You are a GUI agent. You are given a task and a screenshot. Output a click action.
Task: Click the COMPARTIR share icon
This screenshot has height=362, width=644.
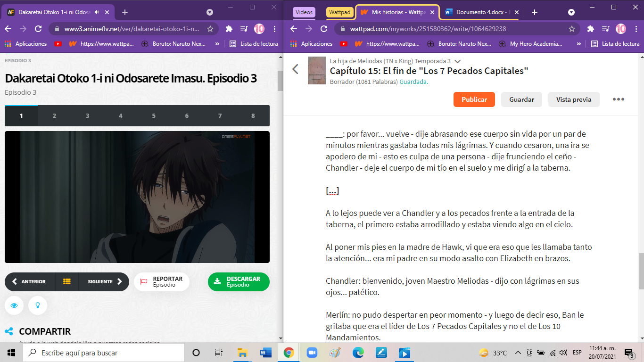click(9, 331)
